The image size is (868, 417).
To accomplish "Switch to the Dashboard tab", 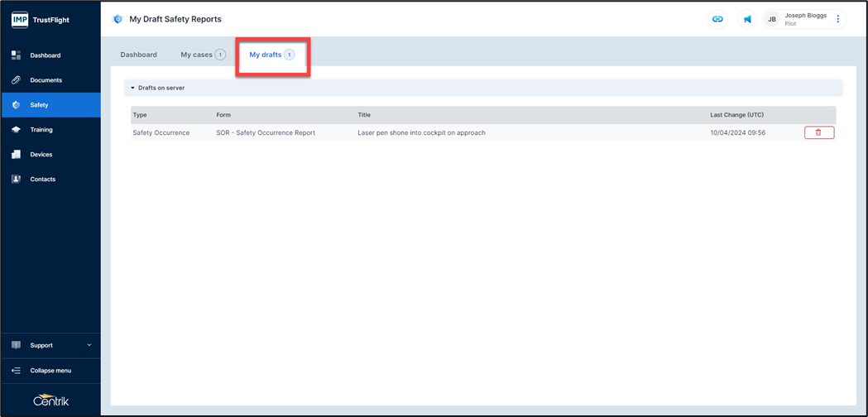I will [x=138, y=55].
